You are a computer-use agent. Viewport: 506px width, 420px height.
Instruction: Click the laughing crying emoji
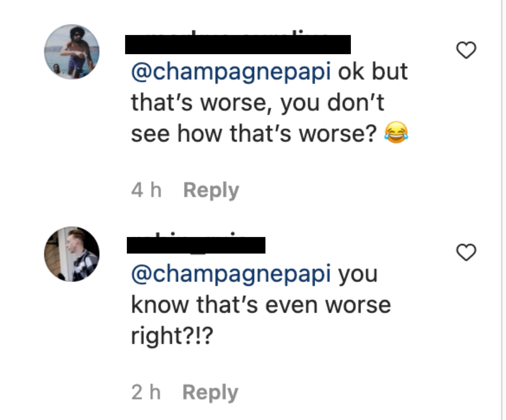[x=396, y=132]
